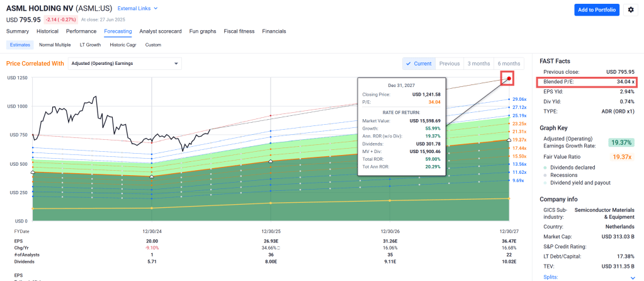Click the white triangle marker at 12/30/27
This screenshot has height=281, width=644.
point(509,140)
